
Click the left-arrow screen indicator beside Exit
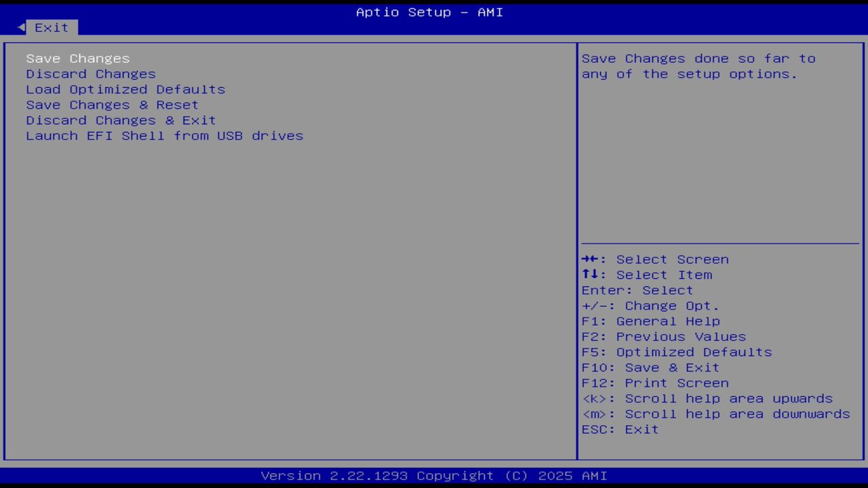coord(20,26)
